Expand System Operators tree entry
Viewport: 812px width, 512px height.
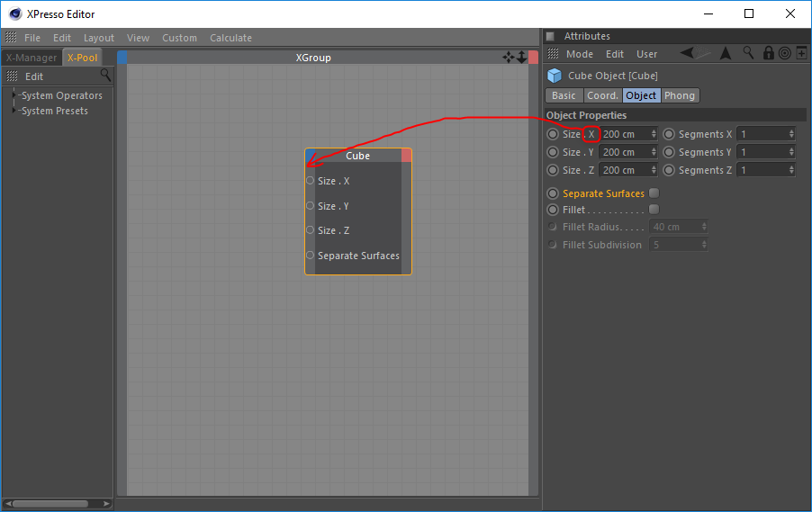tap(14, 95)
